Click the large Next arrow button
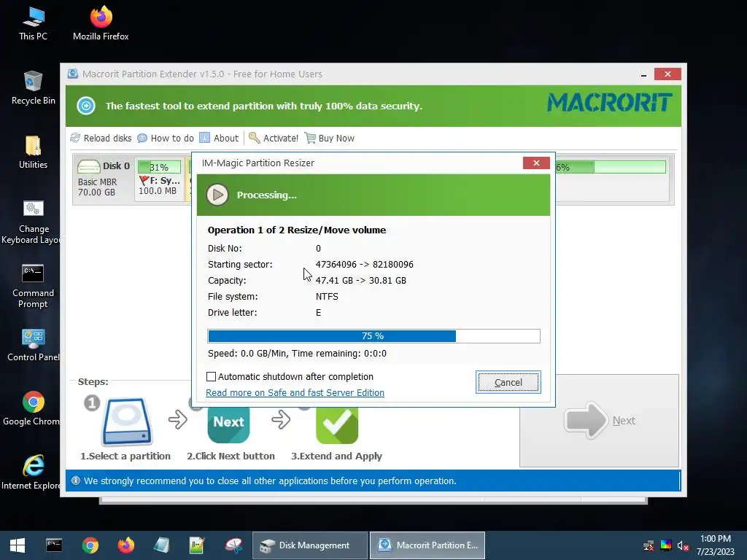 pyautogui.click(x=600, y=421)
